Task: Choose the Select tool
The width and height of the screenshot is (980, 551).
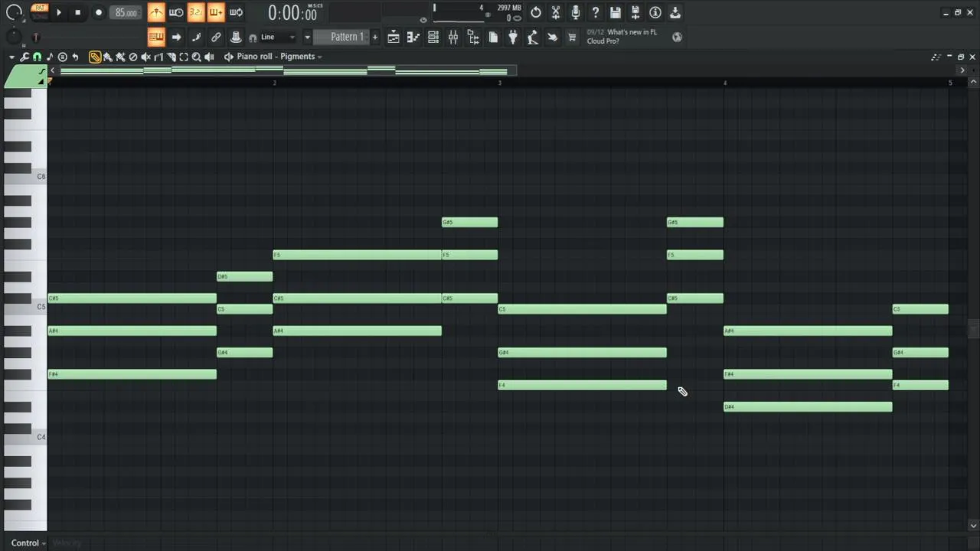Action: tap(184, 57)
